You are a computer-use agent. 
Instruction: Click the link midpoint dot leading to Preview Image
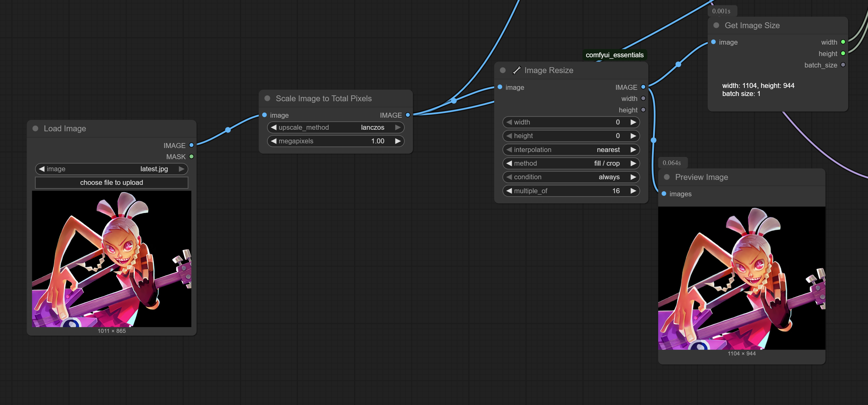click(654, 140)
